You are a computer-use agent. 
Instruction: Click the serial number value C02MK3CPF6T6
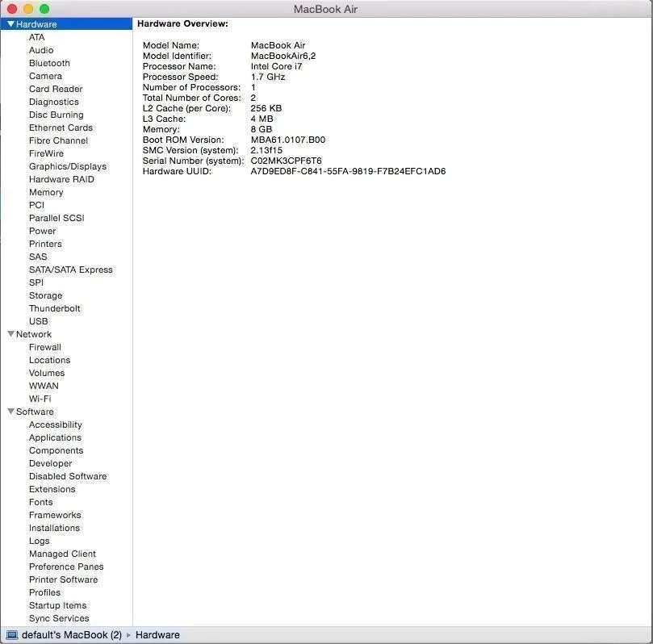[x=286, y=161]
